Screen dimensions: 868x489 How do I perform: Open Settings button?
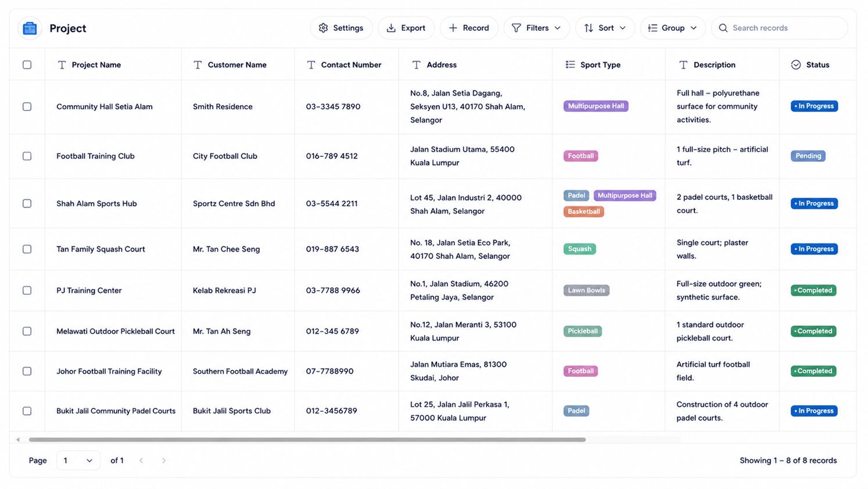coord(341,28)
